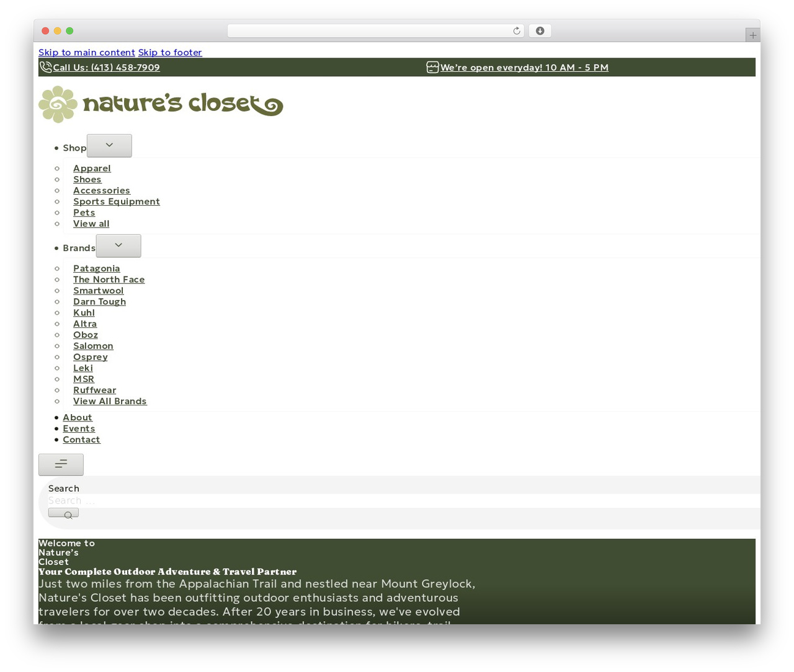Focus the Search input field
Image resolution: width=794 pixels, height=672 pixels.
click(x=404, y=501)
